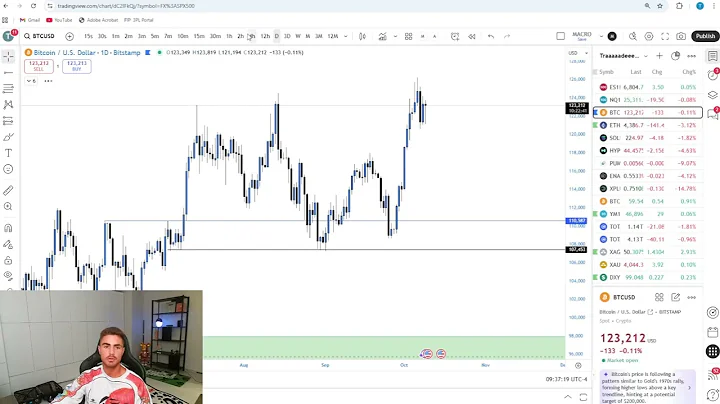This screenshot has width=720, height=404.
Task: Switch to the 15m timeframe
Action: [199, 36]
